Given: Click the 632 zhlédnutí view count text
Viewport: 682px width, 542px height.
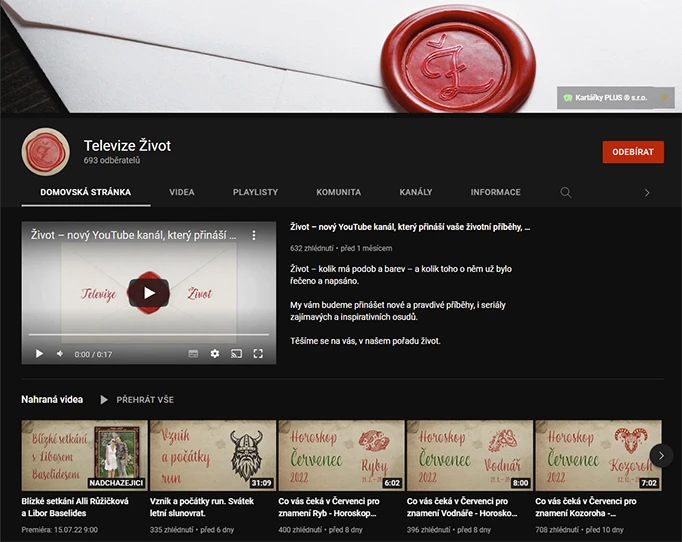Looking at the screenshot, I should tap(311, 248).
